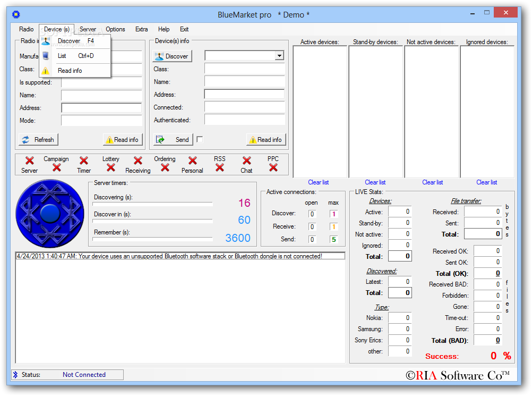The width and height of the screenshot is (532, 396).
Task: Click the RIA Software Co copyright text
Action: coord(457,375)
